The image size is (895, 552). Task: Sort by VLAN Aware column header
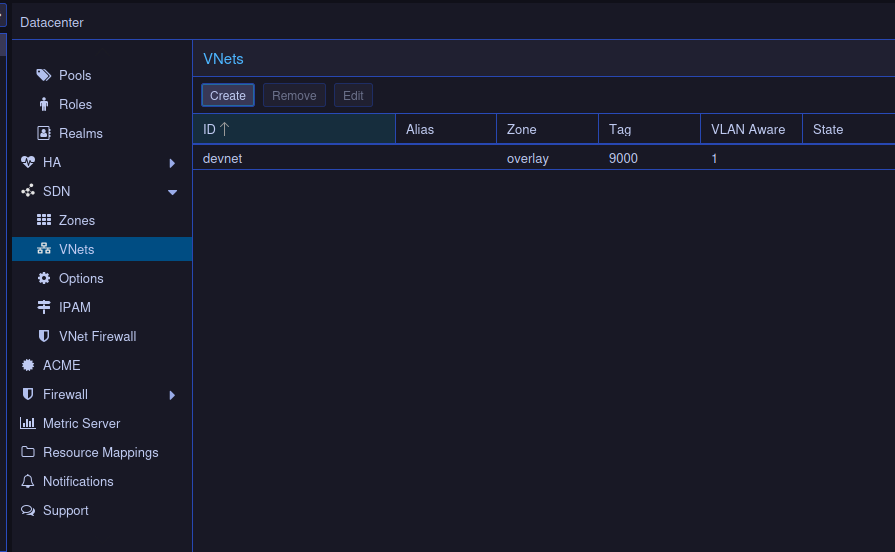[748, 129]
